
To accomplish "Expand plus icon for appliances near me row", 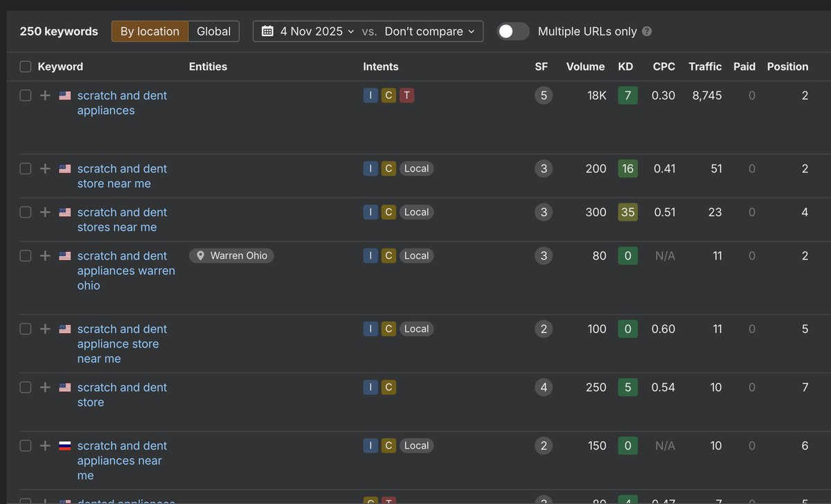I will coord(45,446).
